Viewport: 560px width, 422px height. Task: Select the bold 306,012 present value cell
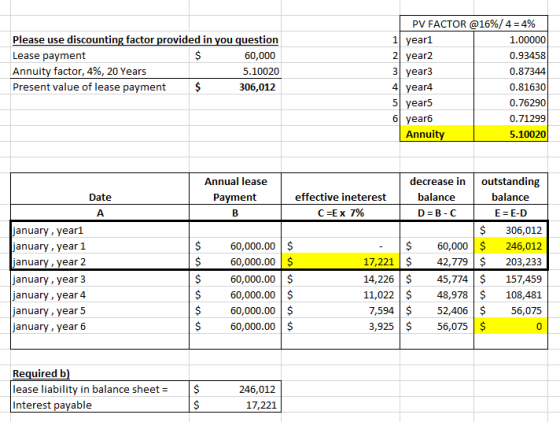[235, 87]
